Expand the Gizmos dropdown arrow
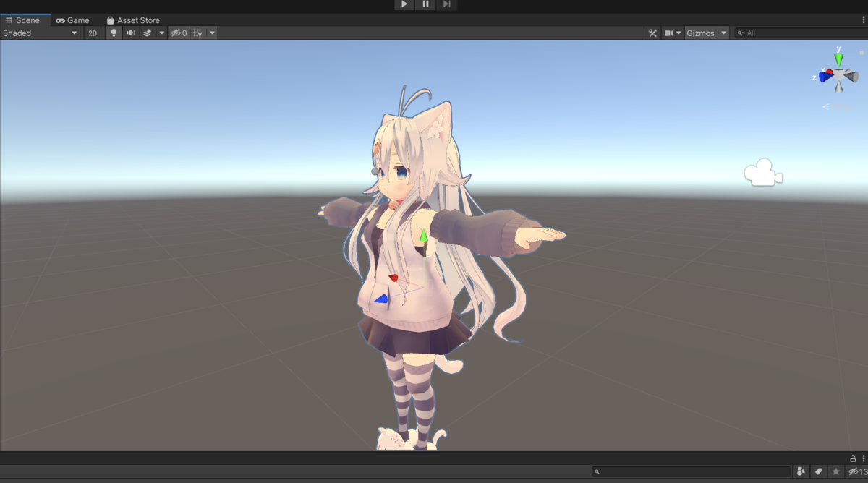Screen dimensions: 868x483 pos(723,33)
